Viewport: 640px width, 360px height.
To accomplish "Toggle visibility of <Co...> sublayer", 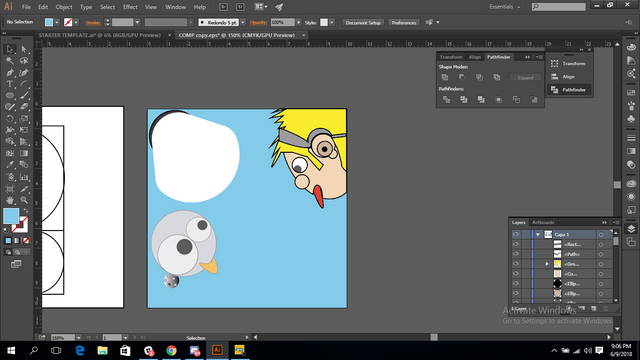I will (516, 273).
